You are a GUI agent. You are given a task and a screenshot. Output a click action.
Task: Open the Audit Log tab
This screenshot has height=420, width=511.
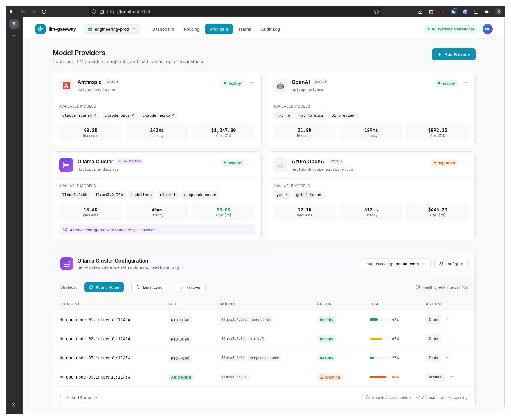(x=270, y=29)
